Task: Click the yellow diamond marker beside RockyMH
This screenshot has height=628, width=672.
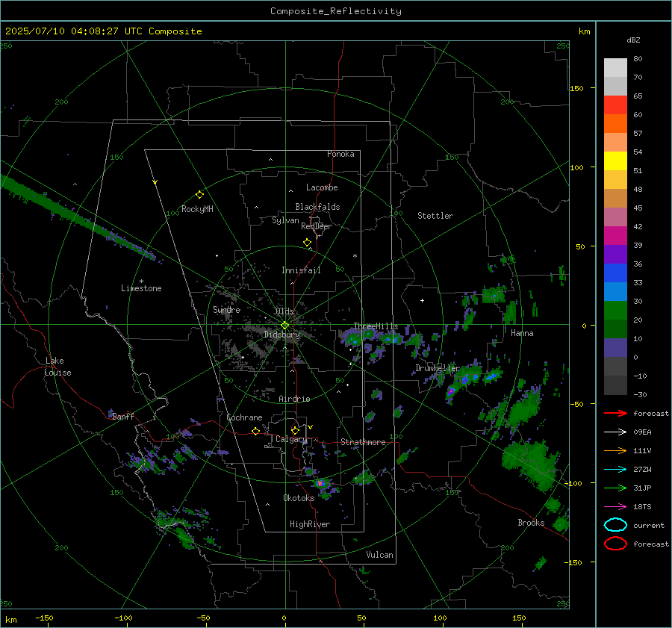Action: point(199,195)
